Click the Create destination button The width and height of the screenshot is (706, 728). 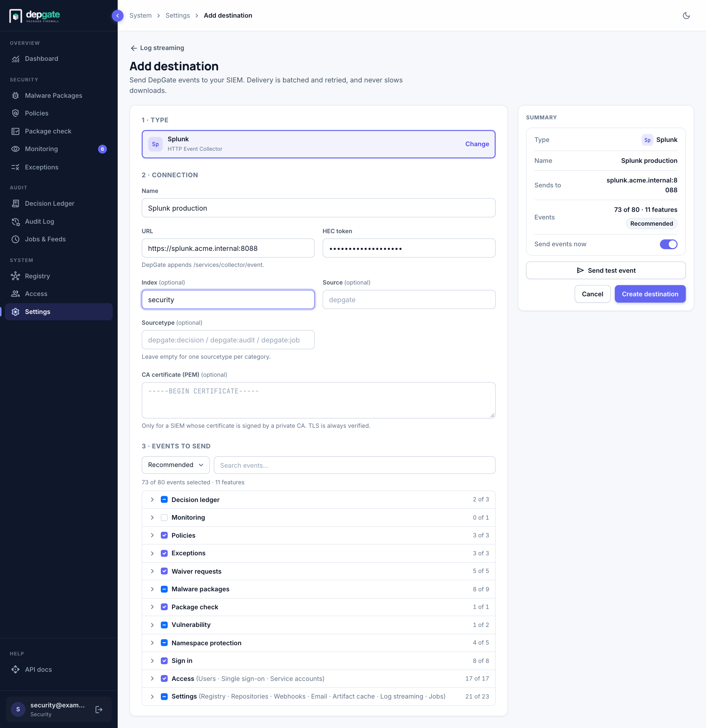point(650,294)
